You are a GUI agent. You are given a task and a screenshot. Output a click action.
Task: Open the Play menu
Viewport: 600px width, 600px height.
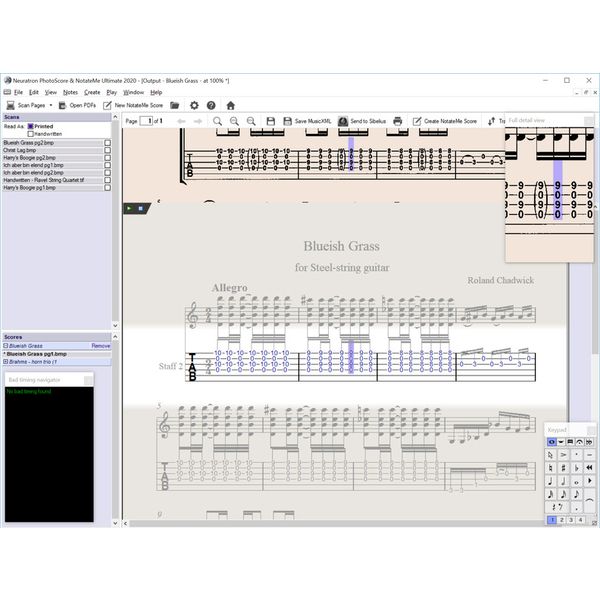[111, 92]
